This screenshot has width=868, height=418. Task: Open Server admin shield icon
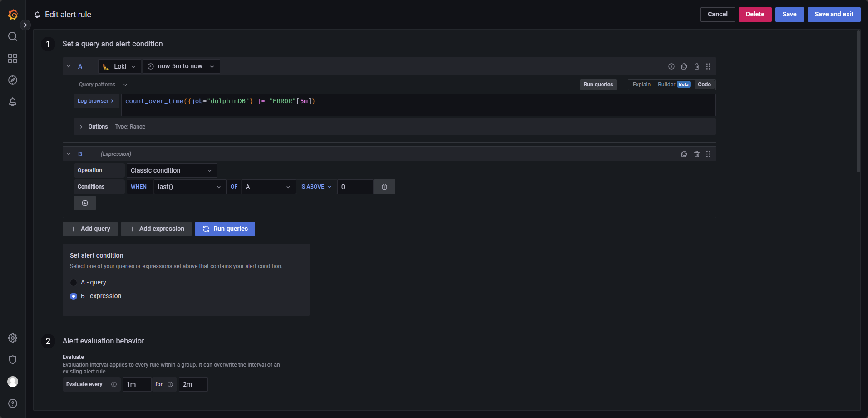(x=13, y=360)
